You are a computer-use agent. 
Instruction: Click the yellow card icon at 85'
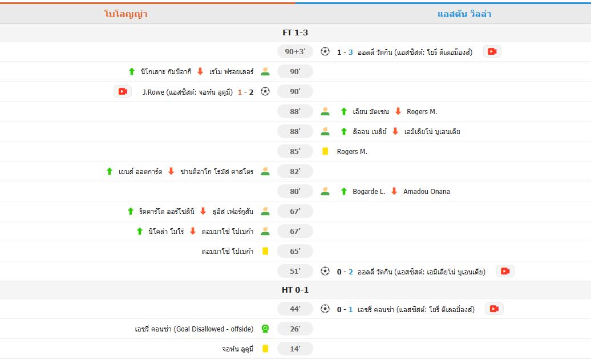[x=325, y=151]
